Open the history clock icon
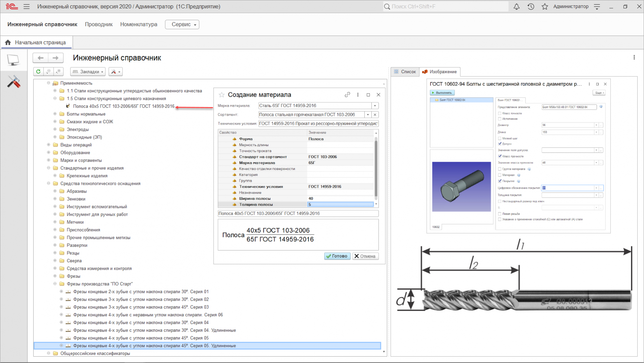 [531, 7]
